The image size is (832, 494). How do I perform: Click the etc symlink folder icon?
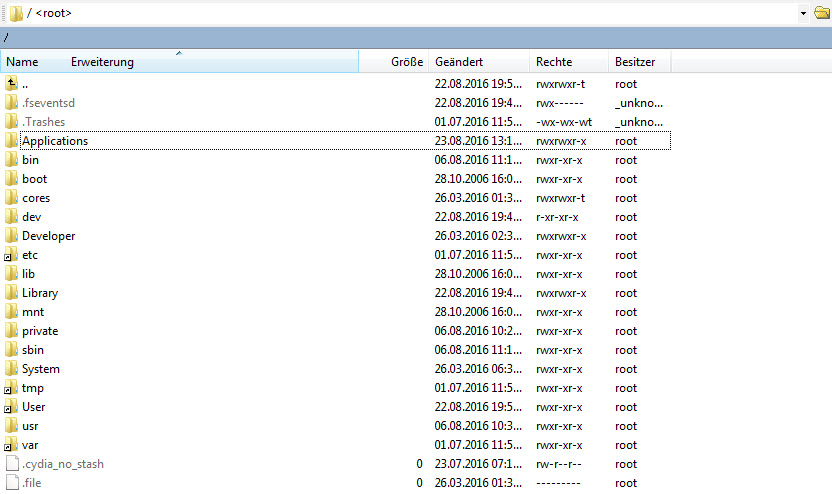(x=12, y=255)
